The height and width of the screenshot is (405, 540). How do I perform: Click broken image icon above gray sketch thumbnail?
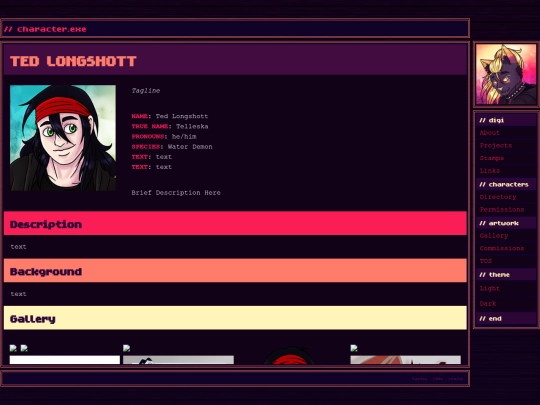[126, 348]
